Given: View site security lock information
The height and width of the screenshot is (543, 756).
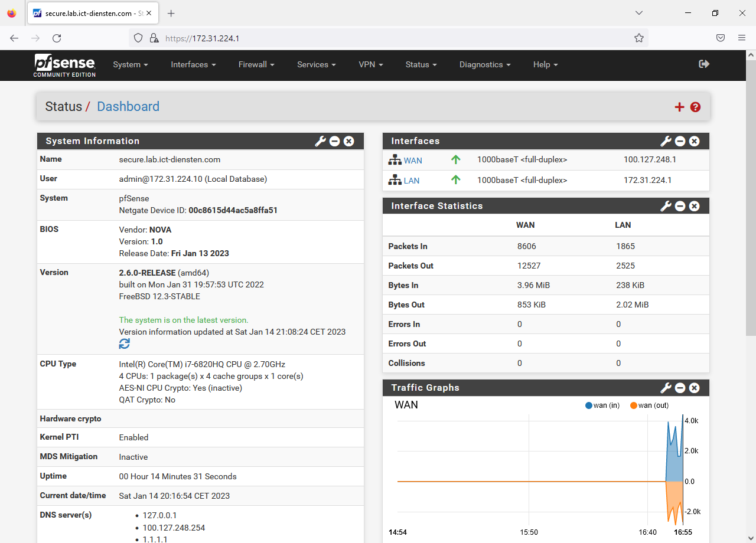Looking at the screenshot, I should [154, 38].
